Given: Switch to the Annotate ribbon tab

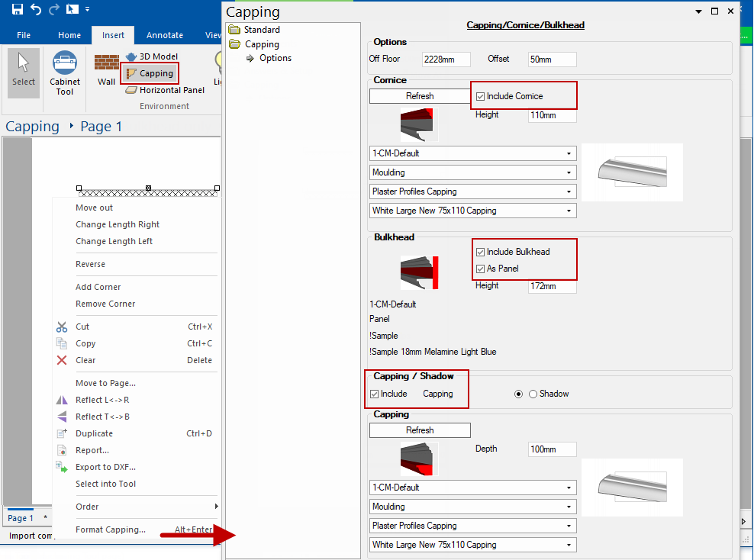Looking at the screenshot, I should (x=165, y=35).
